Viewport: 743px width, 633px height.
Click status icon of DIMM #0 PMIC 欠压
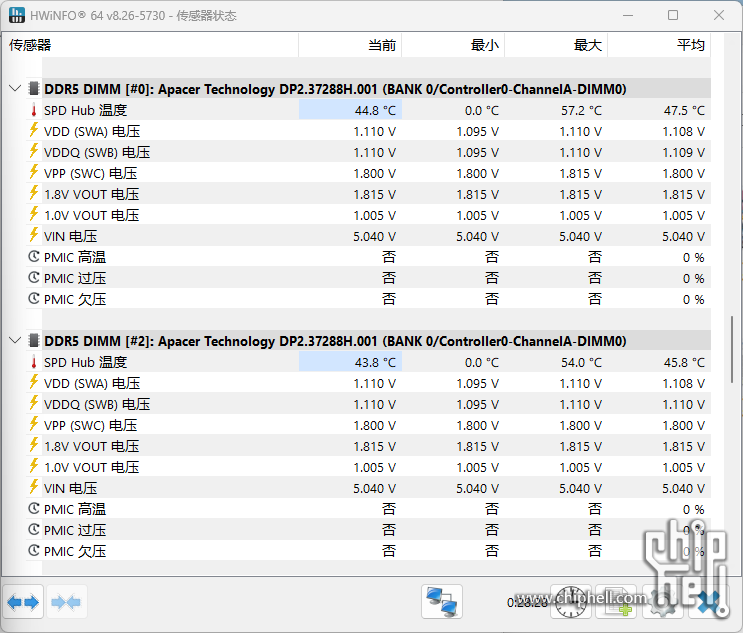[x=34, y=298]
